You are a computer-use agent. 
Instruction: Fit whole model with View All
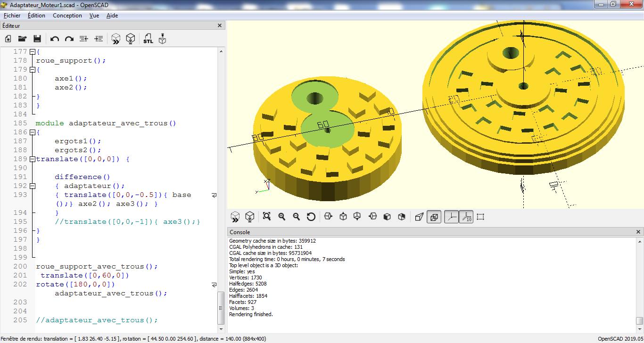click(x=267, y=217)
